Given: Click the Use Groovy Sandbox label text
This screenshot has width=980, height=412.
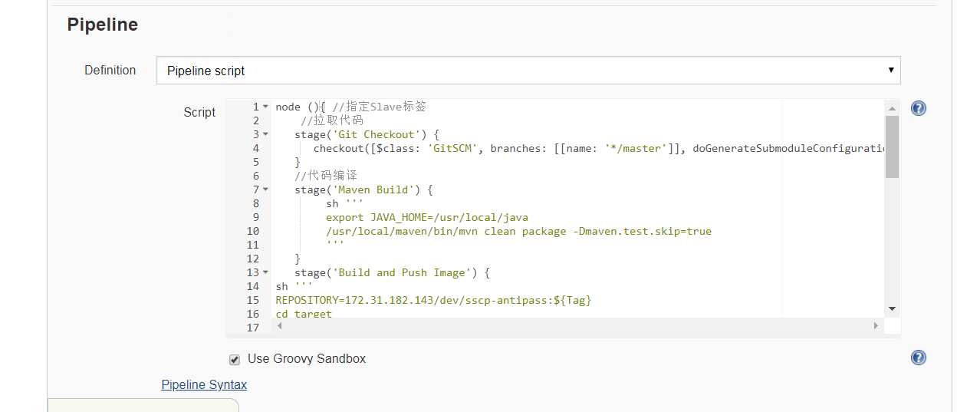Looking at the screenshot, I should click(x=307, y=358).
